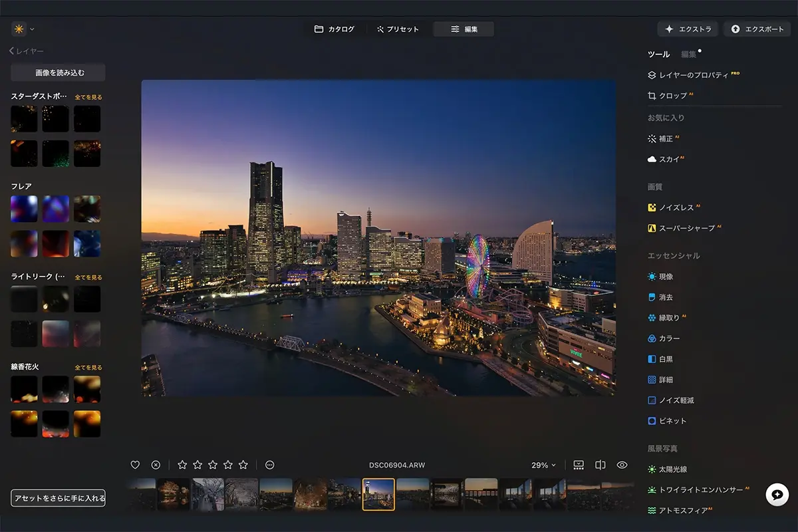This screenshot has width=798, height=532.
Task: Select highlighted filmstrip thumbnail DSC06904
Action: click(378, 494)
